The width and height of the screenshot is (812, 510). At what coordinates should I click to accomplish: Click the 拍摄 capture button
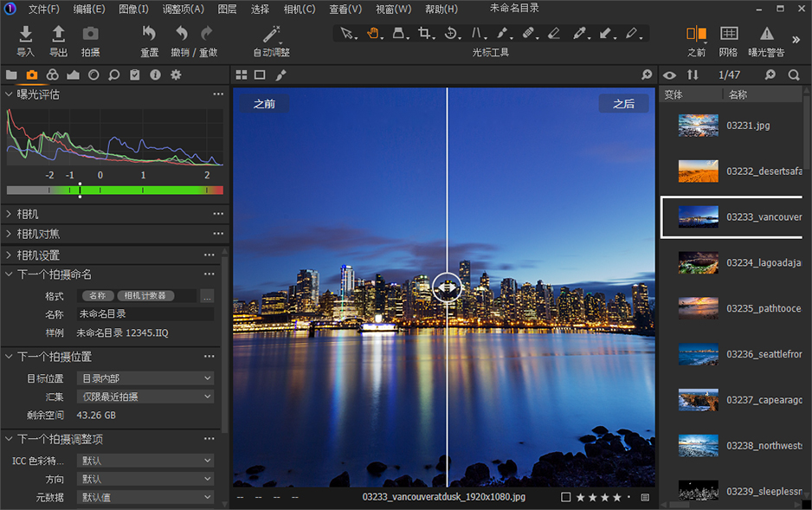[92, 40]
